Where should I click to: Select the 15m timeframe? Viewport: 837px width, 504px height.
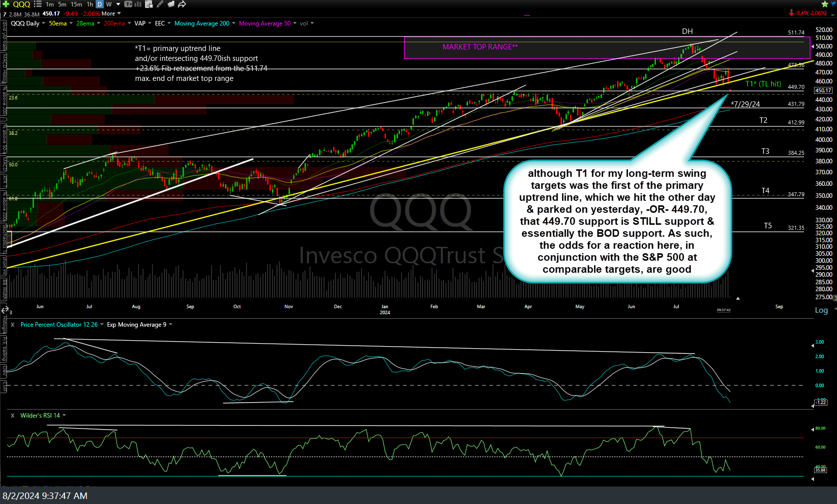pos(76,4)
